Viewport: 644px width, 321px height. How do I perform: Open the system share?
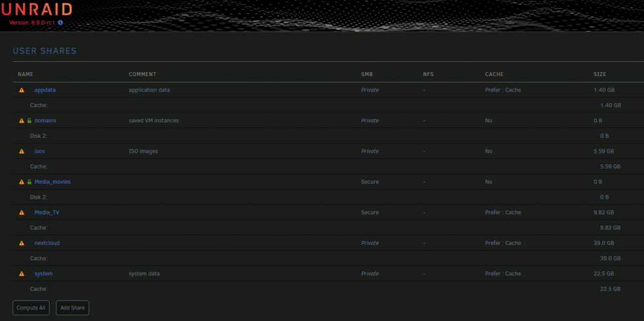click(44, 274)
